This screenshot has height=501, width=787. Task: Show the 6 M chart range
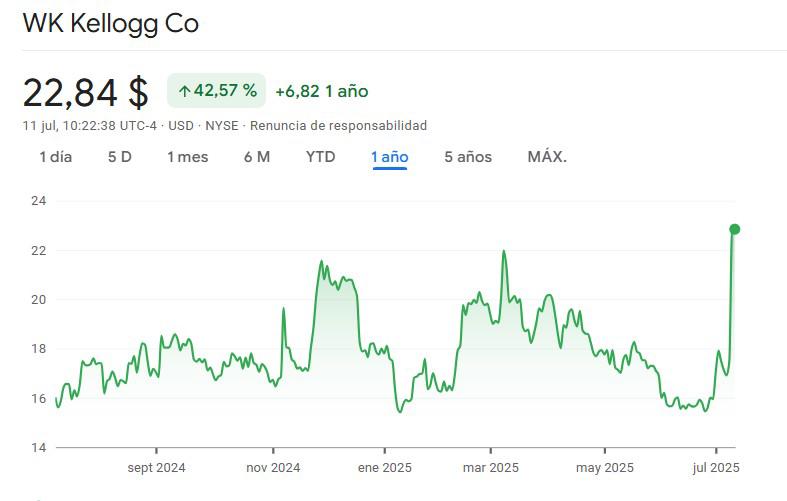pos(257,157)
